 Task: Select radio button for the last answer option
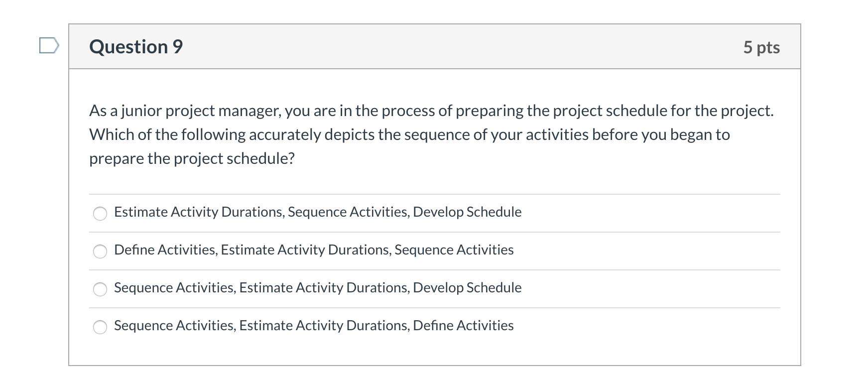pyautogui.click(x=100, y=327)
